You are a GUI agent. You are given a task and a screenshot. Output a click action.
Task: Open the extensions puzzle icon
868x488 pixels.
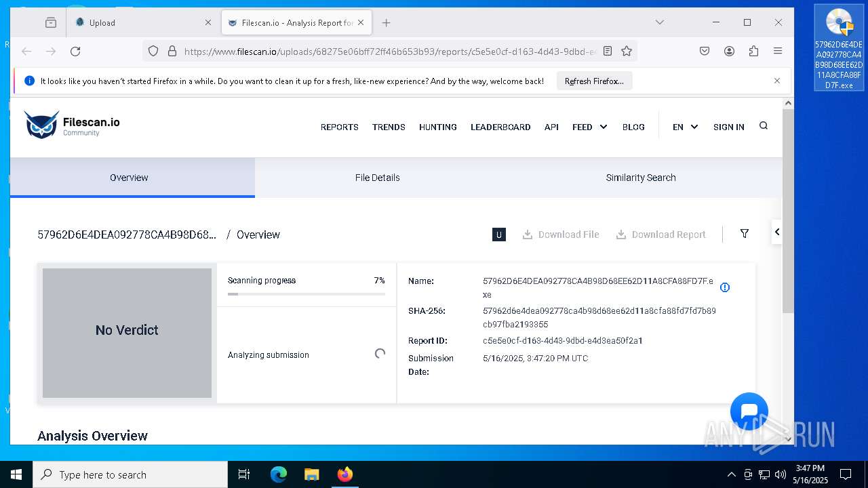point(753,51)
